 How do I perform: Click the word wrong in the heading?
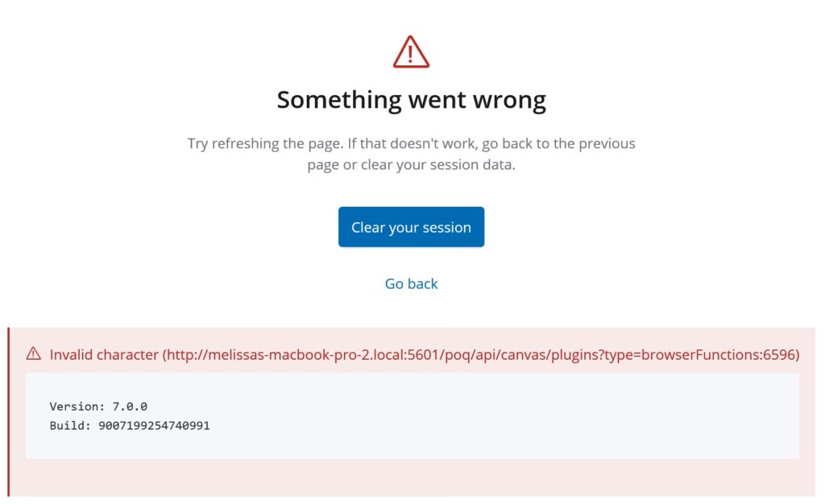pyautogui.click(x=509, y=100)
